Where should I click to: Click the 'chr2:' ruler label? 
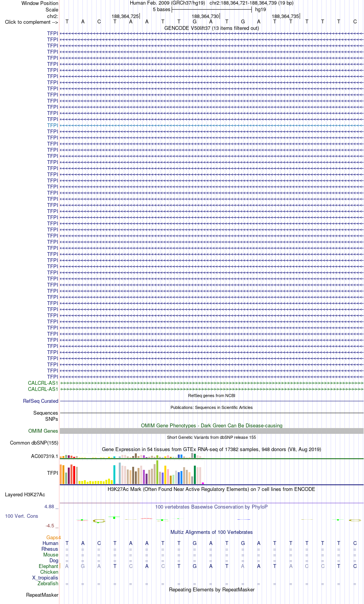[52, 16]
